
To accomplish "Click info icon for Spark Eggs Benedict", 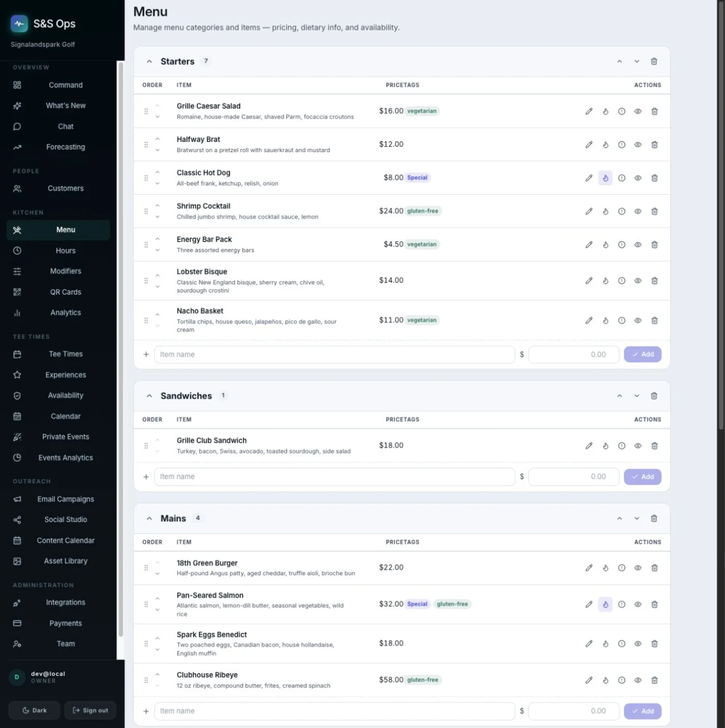I will [621, 644].
